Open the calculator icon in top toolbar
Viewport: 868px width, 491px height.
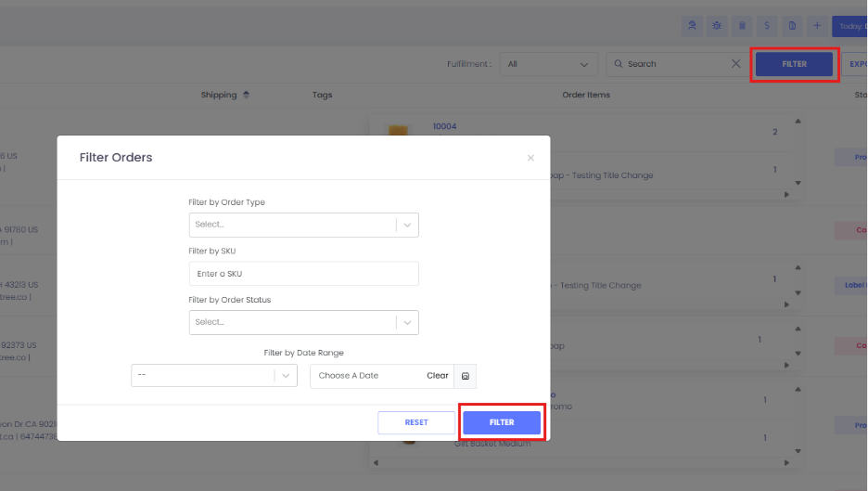point(742,26)
